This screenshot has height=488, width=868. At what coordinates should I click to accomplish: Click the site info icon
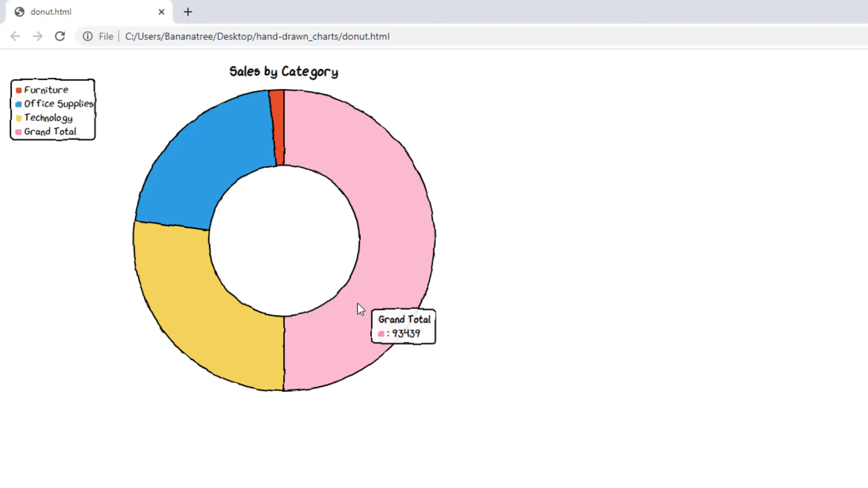88,36
